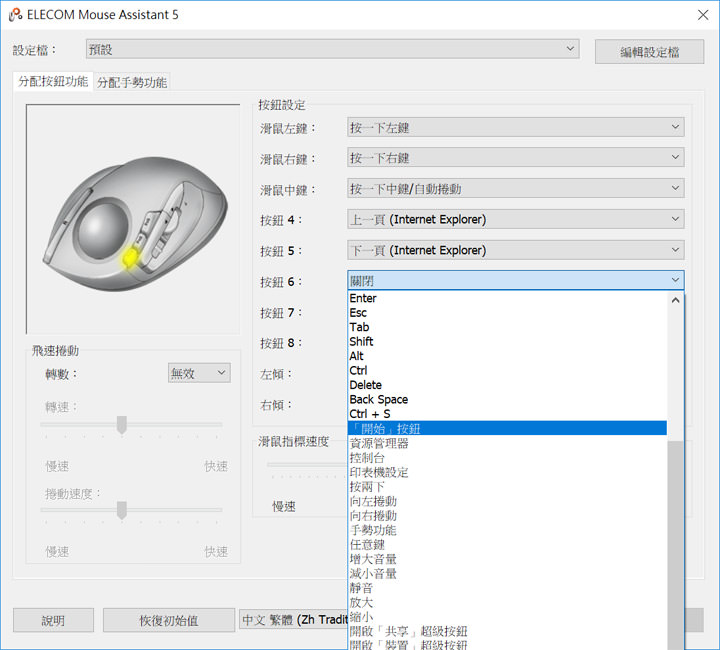Choose 印表機設定 in the dropdown list
Image resolution: width=720 pixels, height=650 pixels.
pos(507,472)
